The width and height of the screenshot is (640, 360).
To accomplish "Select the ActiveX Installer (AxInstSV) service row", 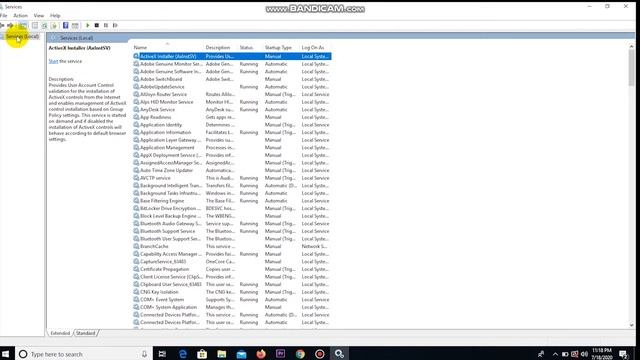I will coord(232,56).
